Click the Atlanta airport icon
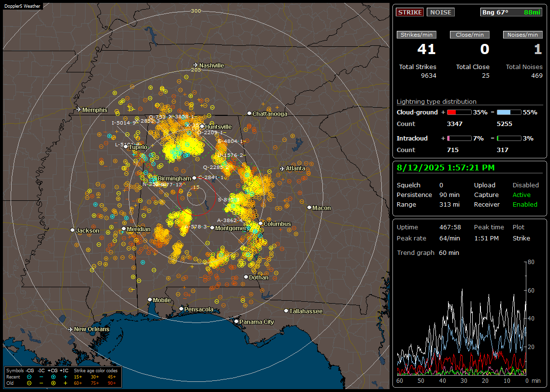The image size is (550, 392). click(282, 168)
